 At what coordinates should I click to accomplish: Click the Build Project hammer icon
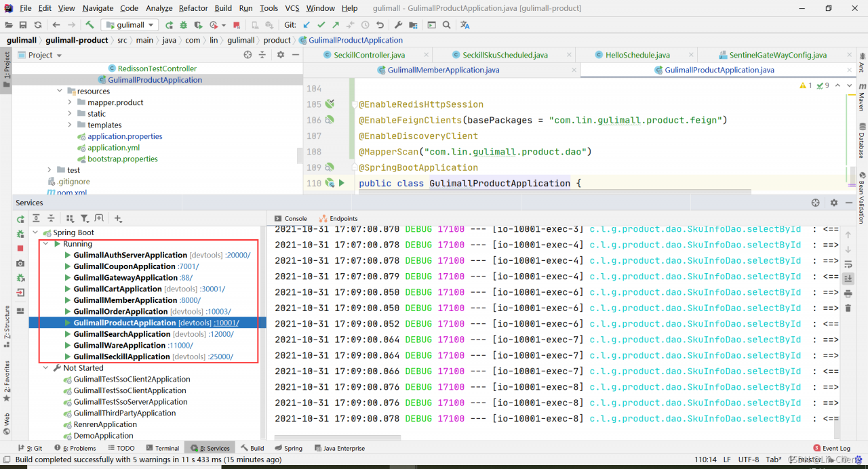coord(90,25)
